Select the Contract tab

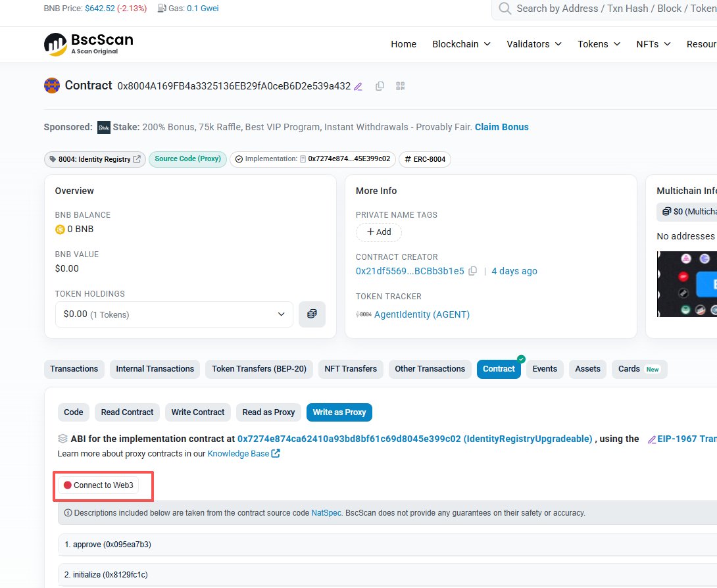(499, 370)
